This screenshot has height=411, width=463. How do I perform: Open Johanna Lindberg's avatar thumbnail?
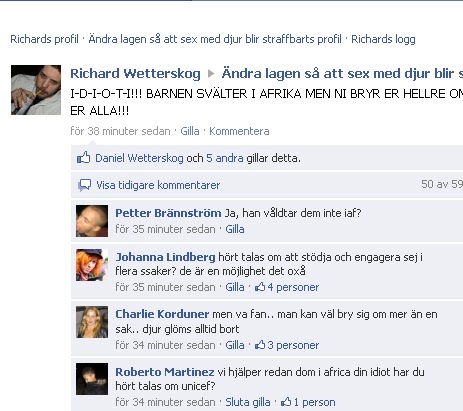tap(92, 265)
